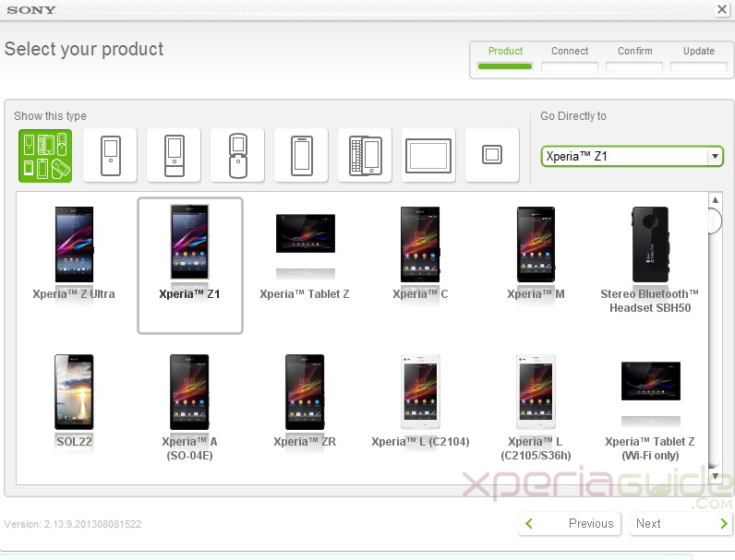Image resolution: width=735 pixels, height=560 pixels.
Task: Choose Xperia ZR phone image
Action: click(305, 392)
